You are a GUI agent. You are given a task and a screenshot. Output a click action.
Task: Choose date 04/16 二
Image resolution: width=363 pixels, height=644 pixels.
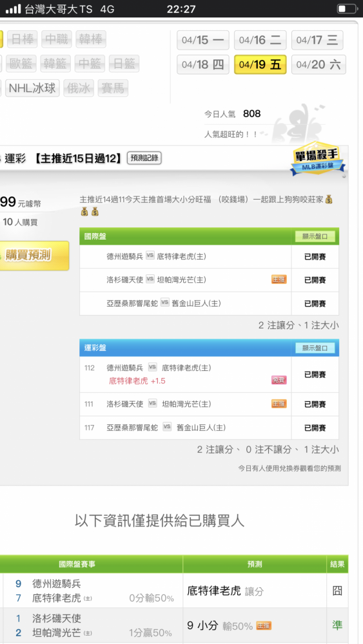pyautogui.click(x=260, y=40)
